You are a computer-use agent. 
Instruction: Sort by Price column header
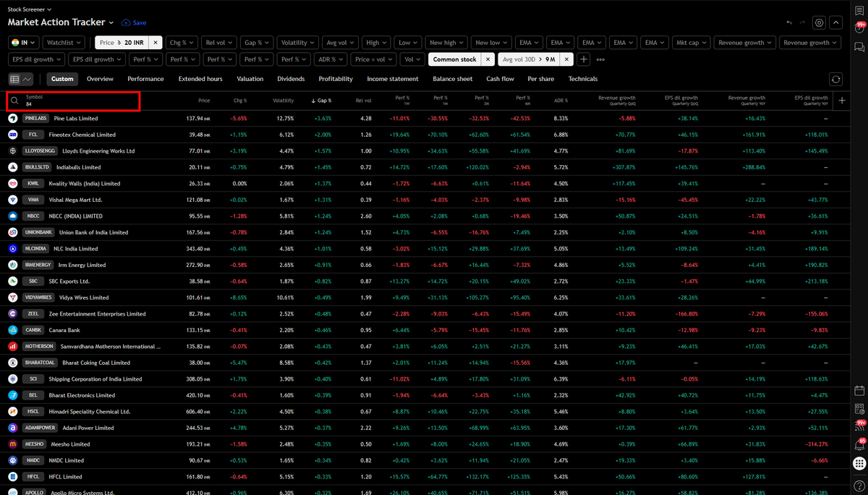205,101
